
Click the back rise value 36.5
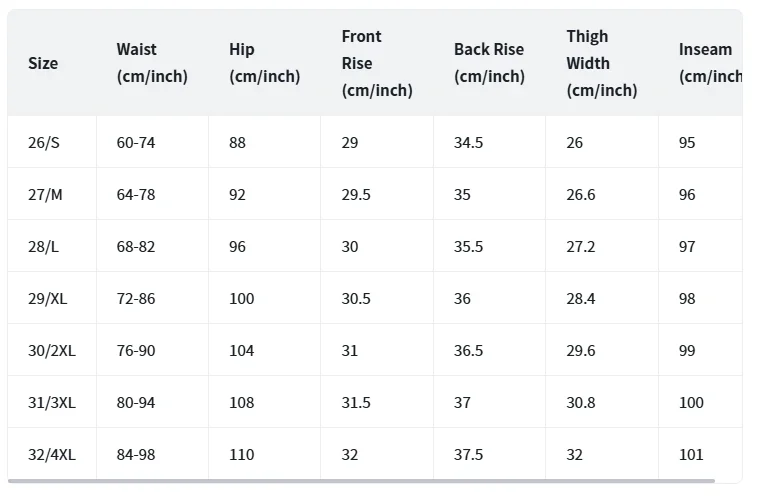point(468,350)
